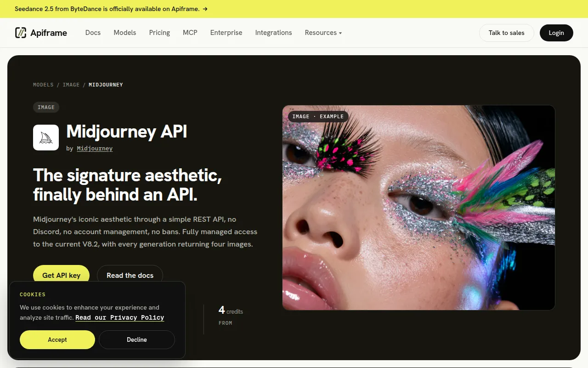Viewport: 588px width, 368px height.
Task: Open the Docs menu item
Action: pos(93,33)
